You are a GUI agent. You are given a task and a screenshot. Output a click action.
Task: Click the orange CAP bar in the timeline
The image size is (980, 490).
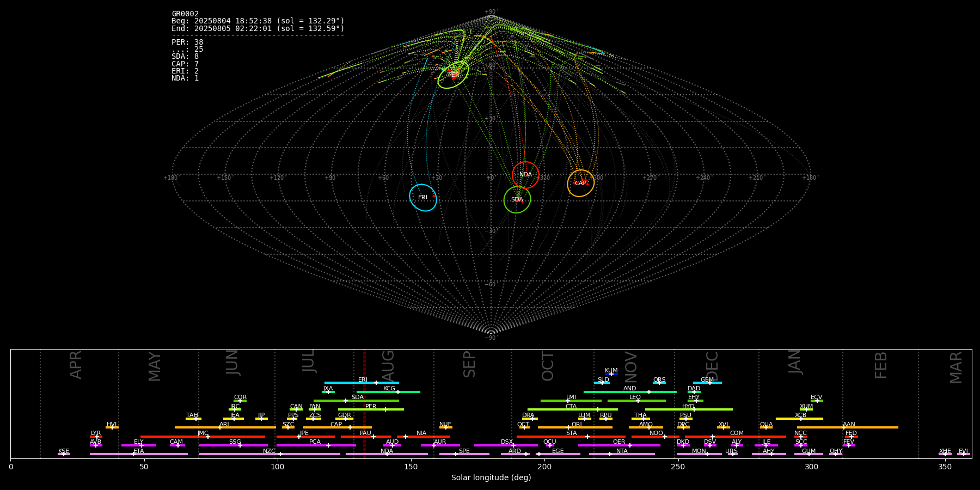(338, 427)
